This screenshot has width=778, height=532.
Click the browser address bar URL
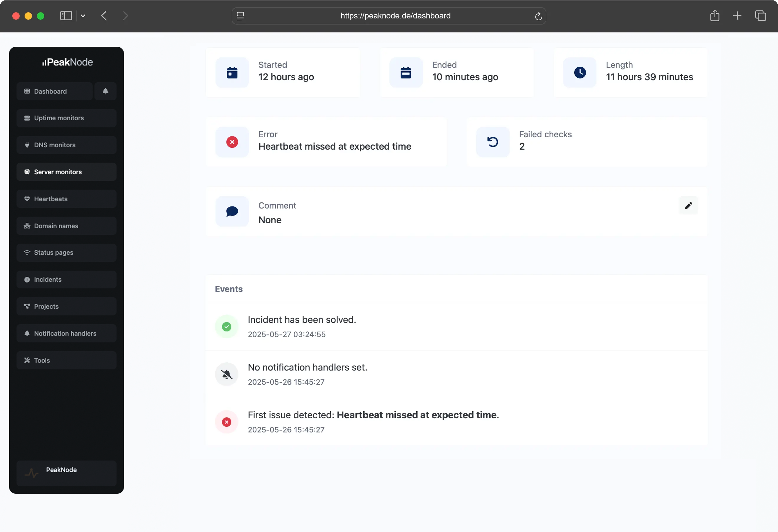tap(395, 16)
